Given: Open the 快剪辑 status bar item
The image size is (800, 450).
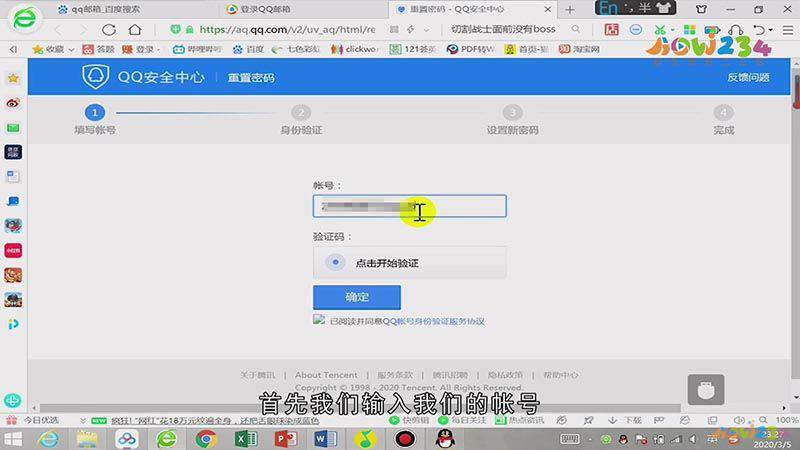Looking at the screenshot, I should 409,420.
